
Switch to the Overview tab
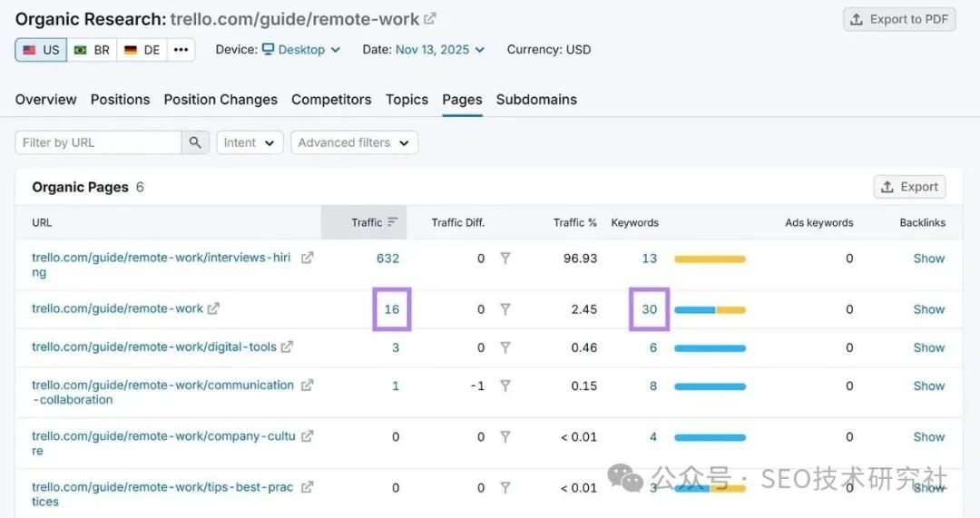pyautogui.click(x=45, y=100)
